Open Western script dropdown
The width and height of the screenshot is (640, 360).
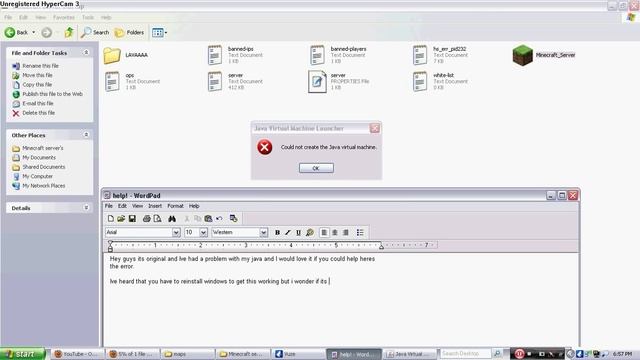(264, 232)
